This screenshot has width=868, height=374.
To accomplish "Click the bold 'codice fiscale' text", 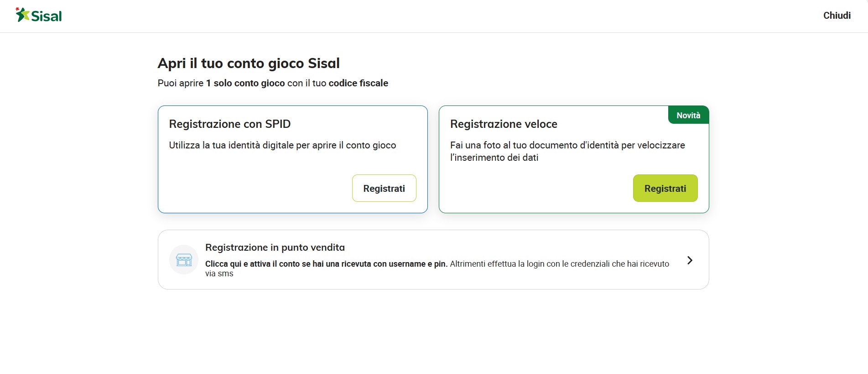I will pyautogui.click(x=358, y=83).
